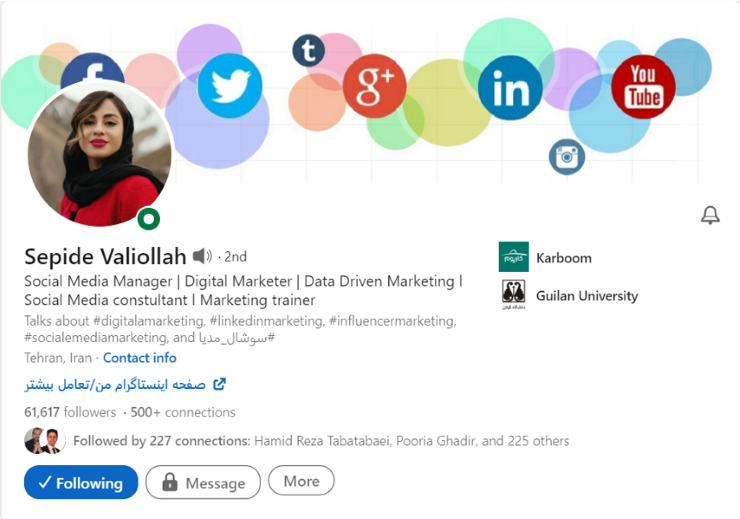Click the Twitter bird icon in banner
This screenshot has width=740, height=519.
[230, 85]
